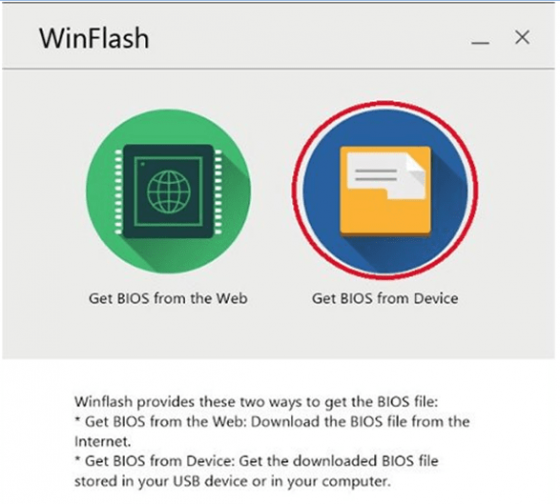Click the small dot on chip corner

[142, 164]
